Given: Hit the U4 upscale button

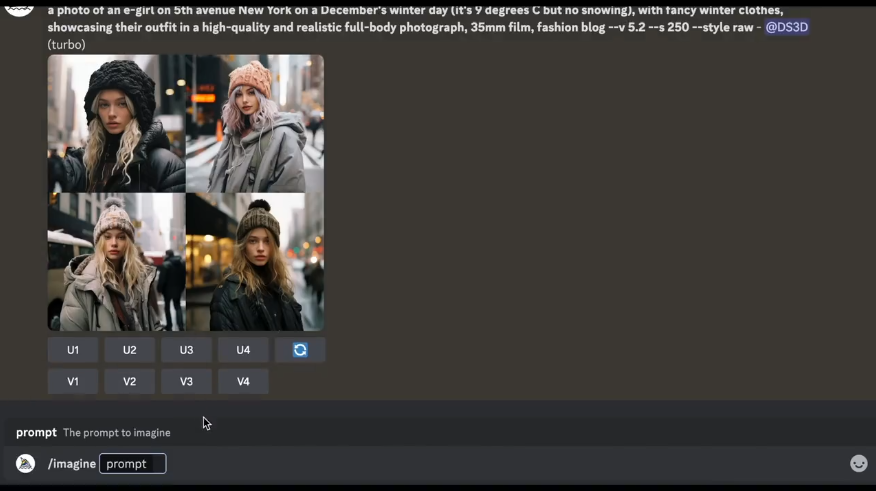Looking at the screenshot, I should pyautogui.click(x=243, y=350).
